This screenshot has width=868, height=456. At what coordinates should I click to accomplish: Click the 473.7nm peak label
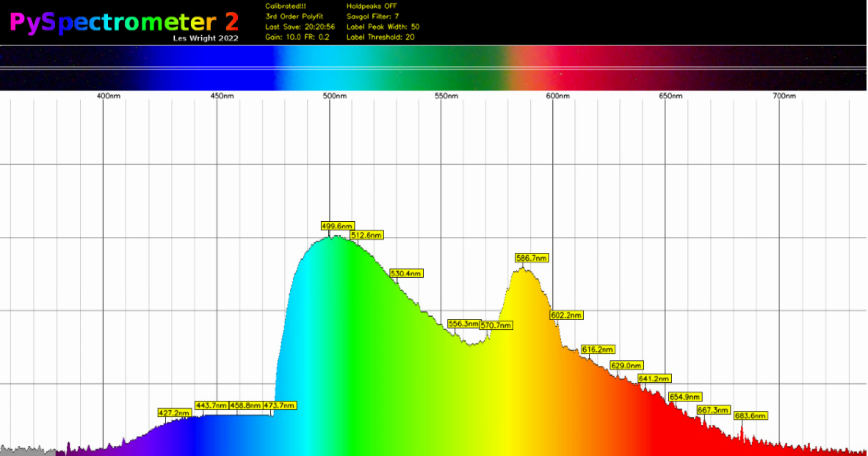(279, 405)
